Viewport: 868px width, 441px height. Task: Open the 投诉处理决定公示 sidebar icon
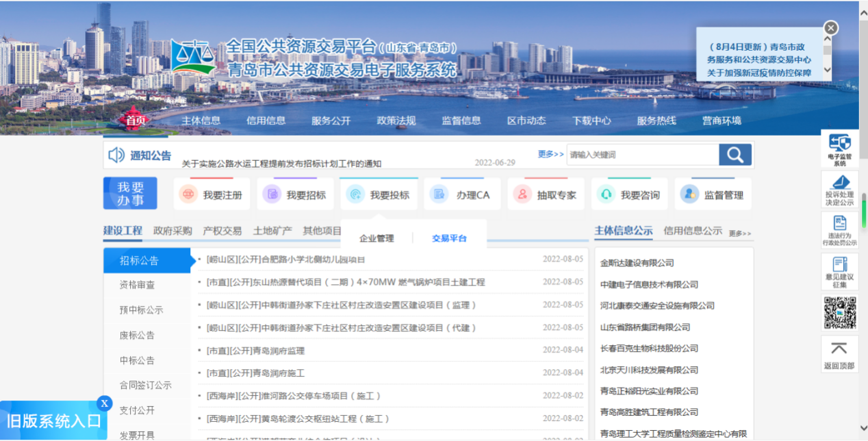coord(840,190)
